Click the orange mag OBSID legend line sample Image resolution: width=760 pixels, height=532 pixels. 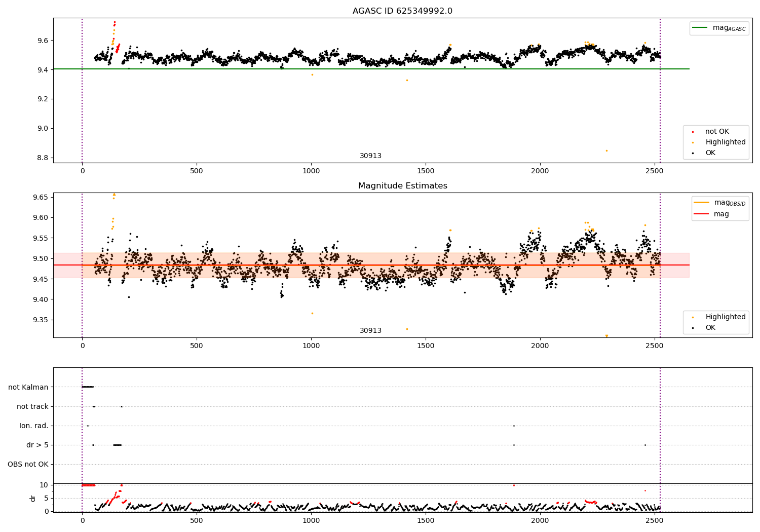click(702, 202)
